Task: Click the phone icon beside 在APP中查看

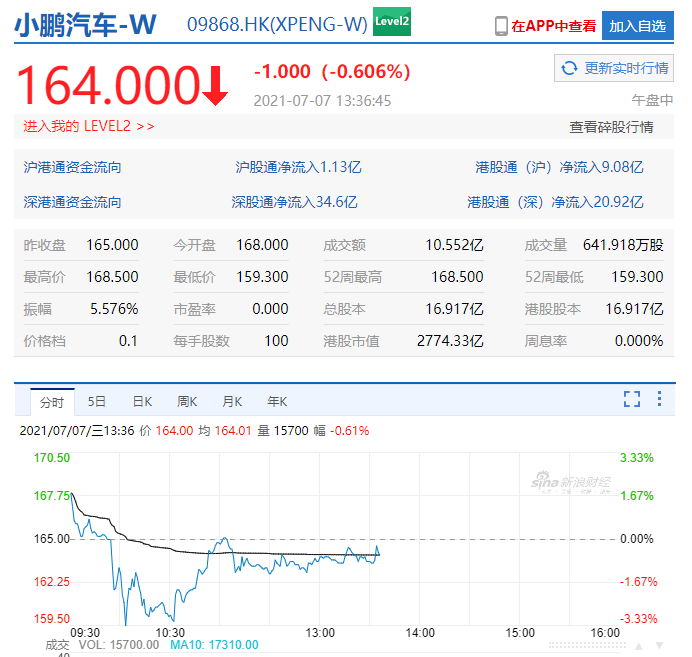Action: 501,26
